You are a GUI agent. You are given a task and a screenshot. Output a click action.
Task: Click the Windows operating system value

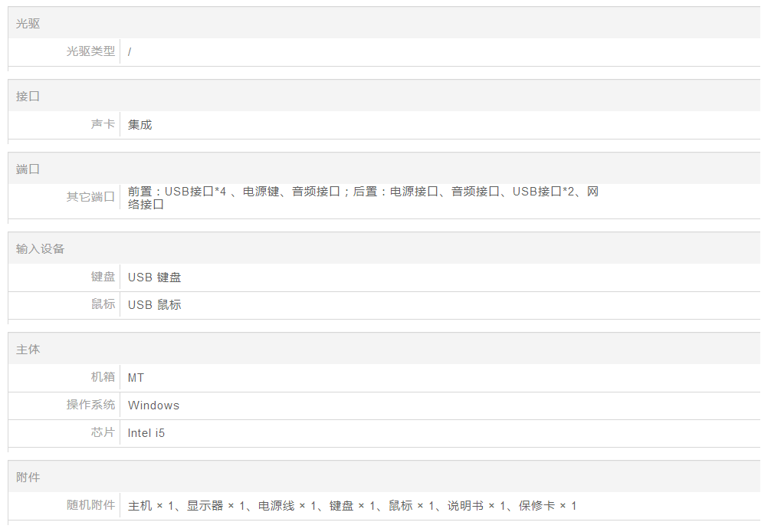(153, 406)
